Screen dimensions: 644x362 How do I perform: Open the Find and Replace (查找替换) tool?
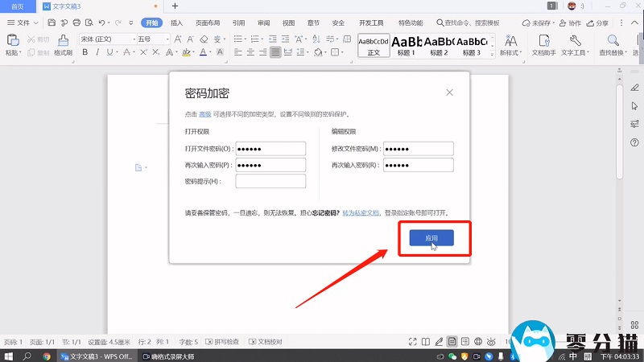tap(613, 43)
